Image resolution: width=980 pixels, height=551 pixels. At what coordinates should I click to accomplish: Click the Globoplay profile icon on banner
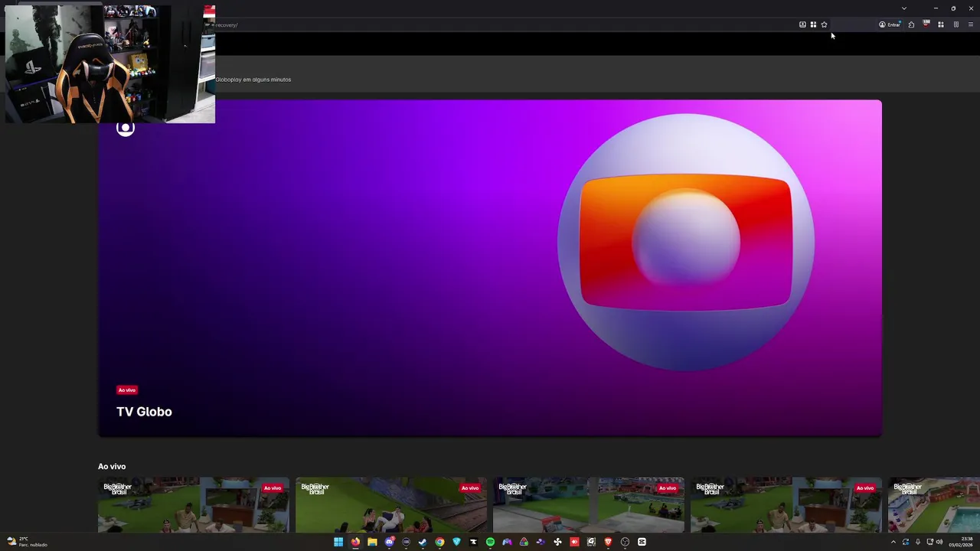[126, 129]
